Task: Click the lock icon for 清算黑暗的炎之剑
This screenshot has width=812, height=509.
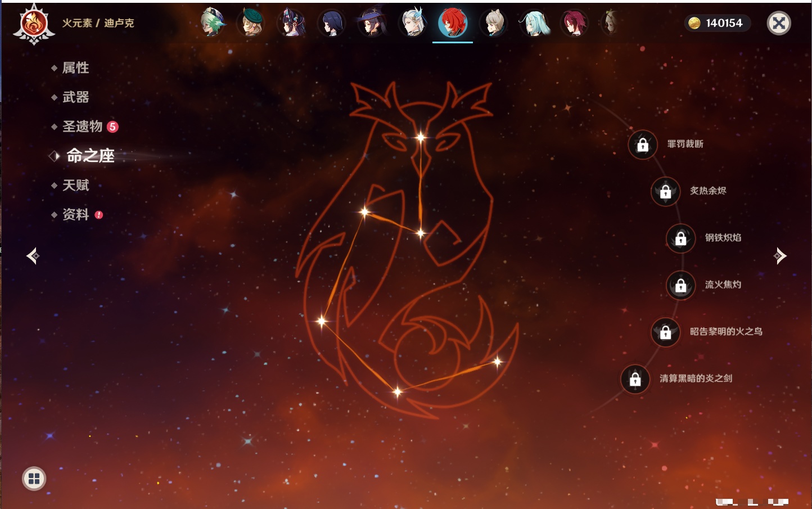Action: pyautogui.click(x=635, y=379)
